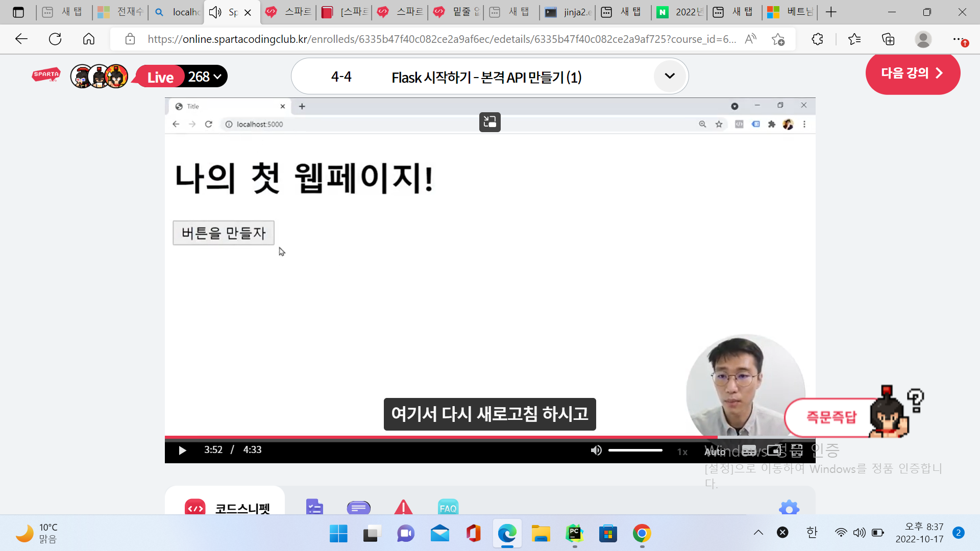Click the 다음 강의 next lecture button
The height and width of the screenshot is (551, 980).
(x=913, y=73)
